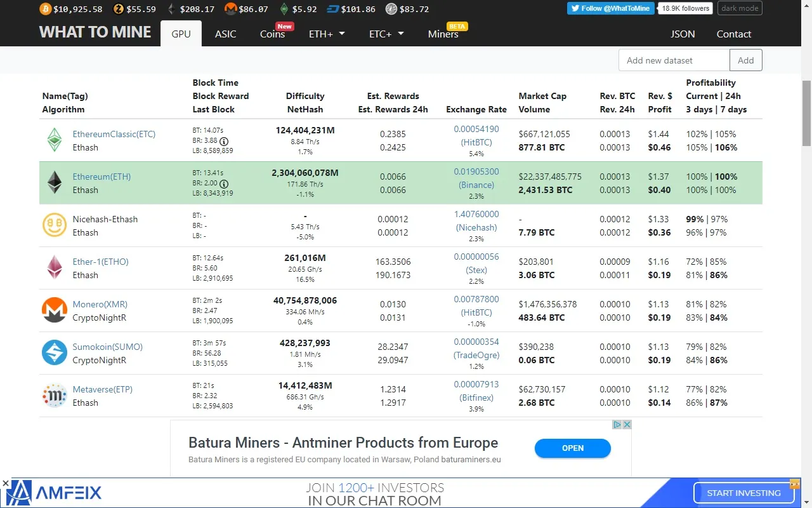Screen dimensions: 812x508
Task: Open the Contact page
Action: point(734,34)
